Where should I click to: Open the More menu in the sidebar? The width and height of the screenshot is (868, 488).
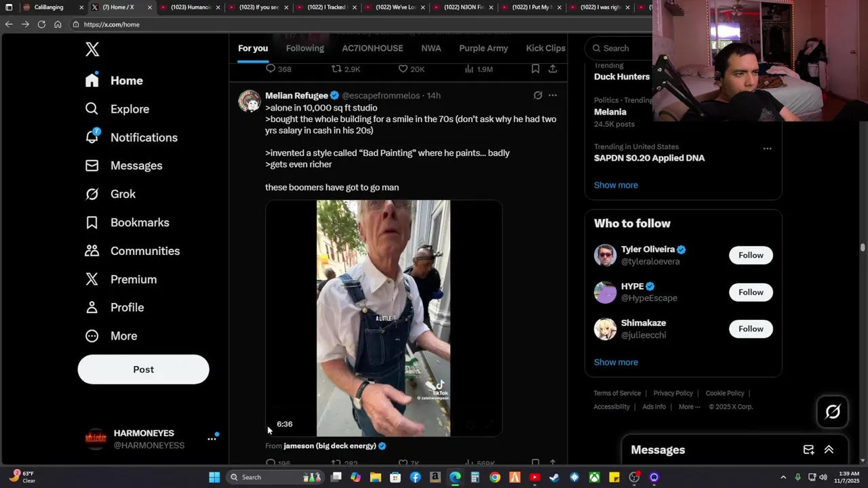click(x=111, y=335)
